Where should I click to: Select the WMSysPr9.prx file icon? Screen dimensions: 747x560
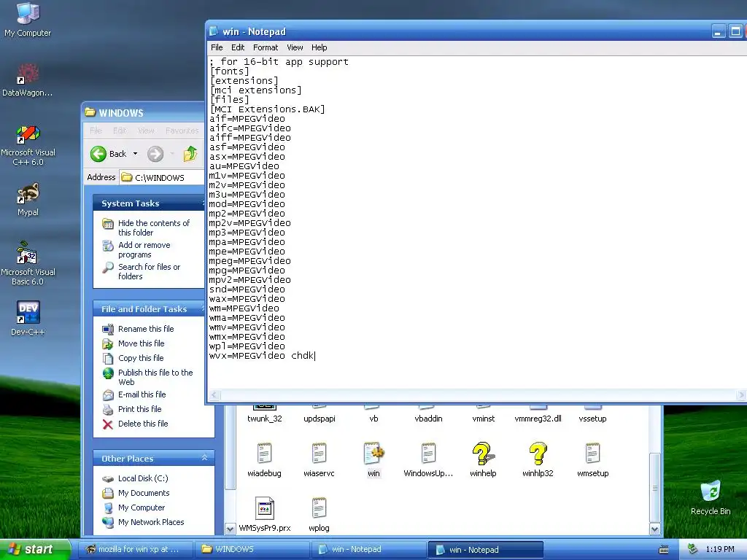[x=264, y=514]
